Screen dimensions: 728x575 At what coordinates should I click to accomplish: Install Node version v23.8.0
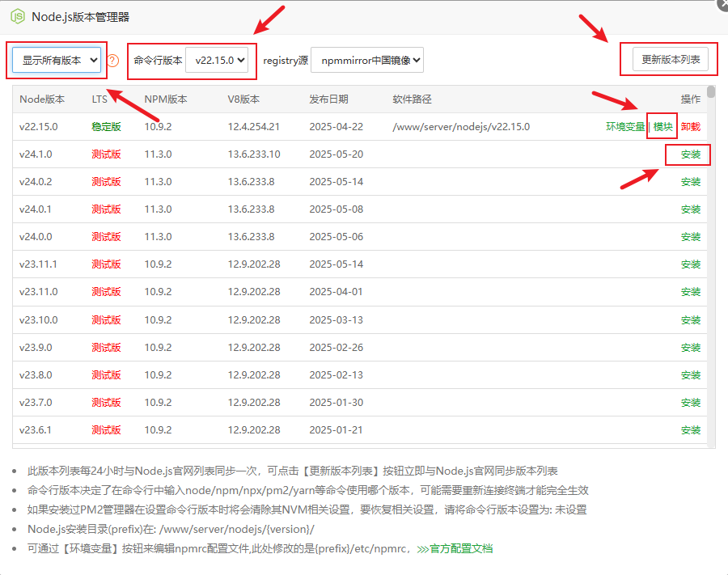(x=691, y=375)
